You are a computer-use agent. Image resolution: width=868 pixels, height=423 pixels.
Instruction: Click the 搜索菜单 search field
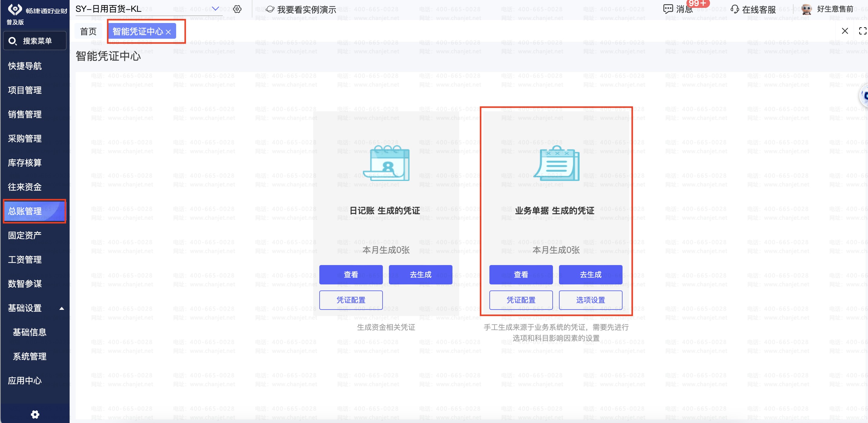(x=35, y=41)
